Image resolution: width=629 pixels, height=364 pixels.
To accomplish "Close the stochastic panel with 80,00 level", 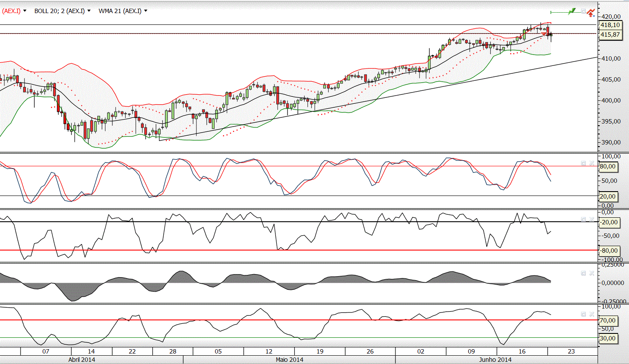I will tap(591, 163).
